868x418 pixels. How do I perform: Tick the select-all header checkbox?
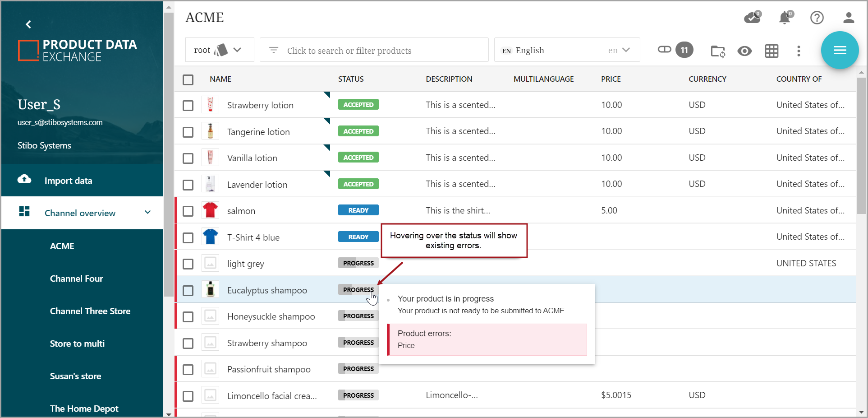[x=188, y=80]
